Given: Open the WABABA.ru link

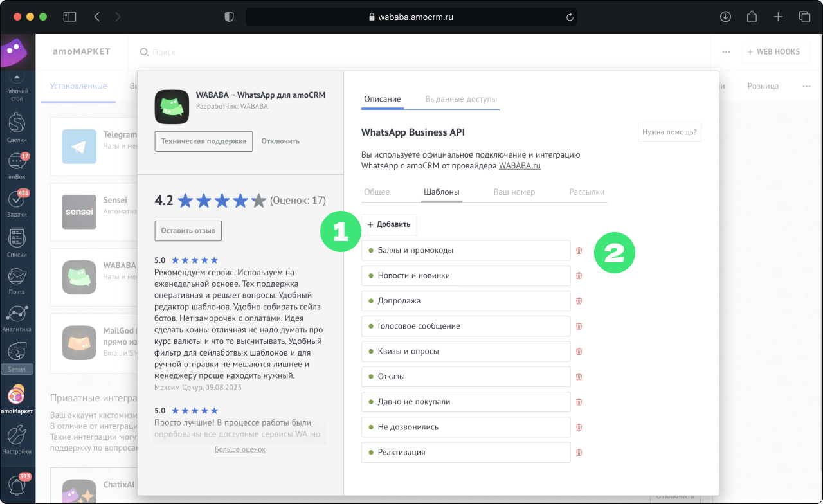Looking at the screenshot, I should (x=520, y=166).
